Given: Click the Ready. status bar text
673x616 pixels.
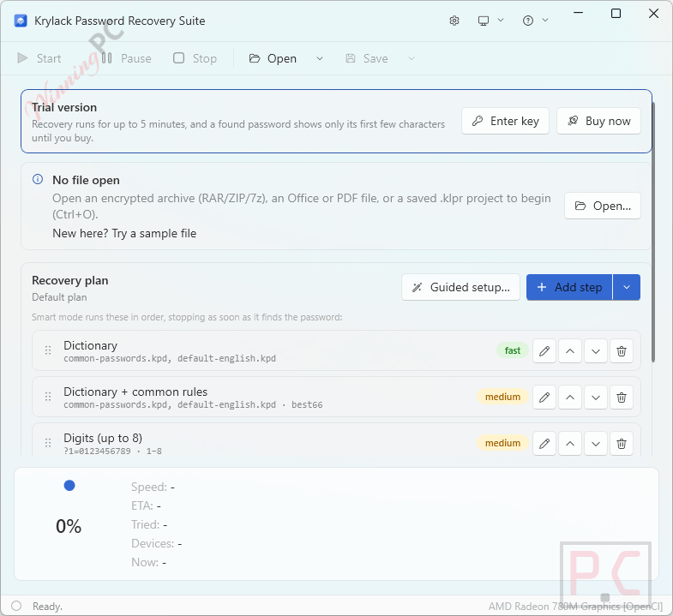Looking at the screenshot, I should pos(48,607).
